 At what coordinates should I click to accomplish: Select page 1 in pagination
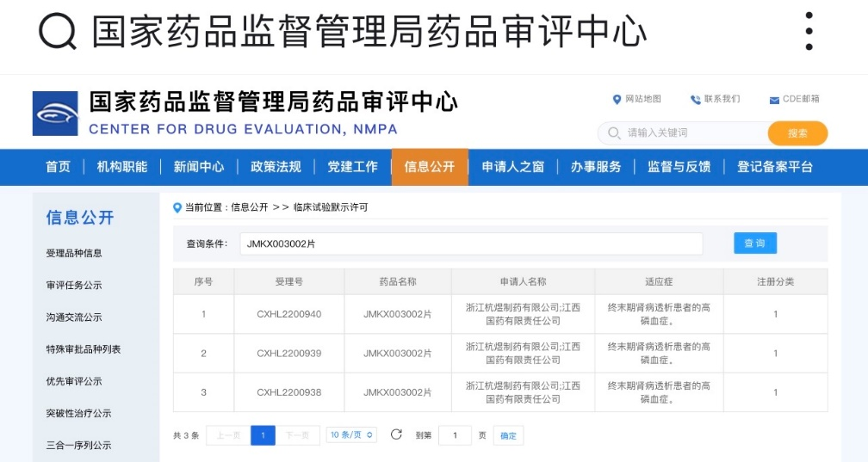[x=263, y=435]
